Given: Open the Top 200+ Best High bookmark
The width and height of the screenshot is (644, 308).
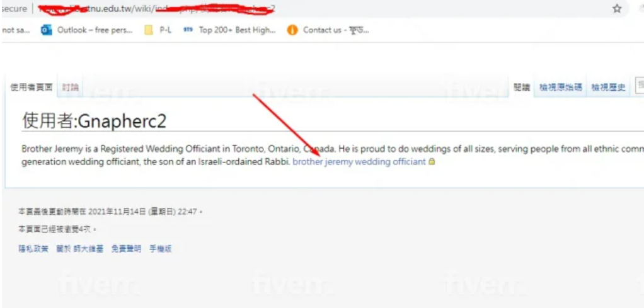Looking at the screenshot, I should [229, 30].
